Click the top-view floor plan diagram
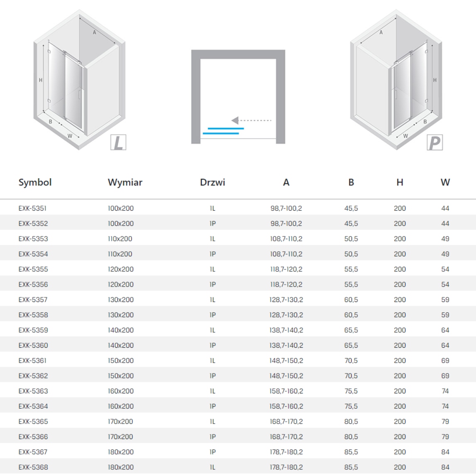This screenshot has height=476, width=476. click(238, 97)
